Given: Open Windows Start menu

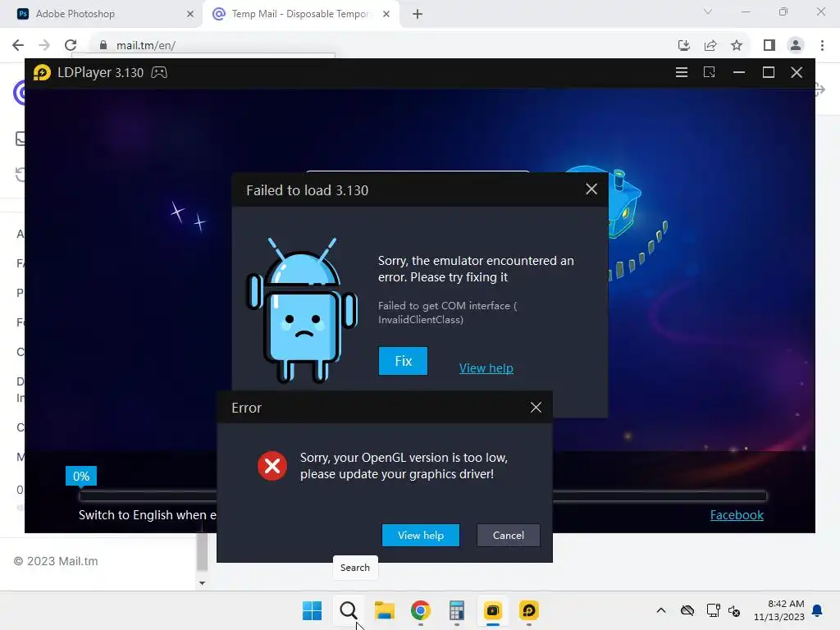Looking at the screenshot, I should [x=312, y=610].
